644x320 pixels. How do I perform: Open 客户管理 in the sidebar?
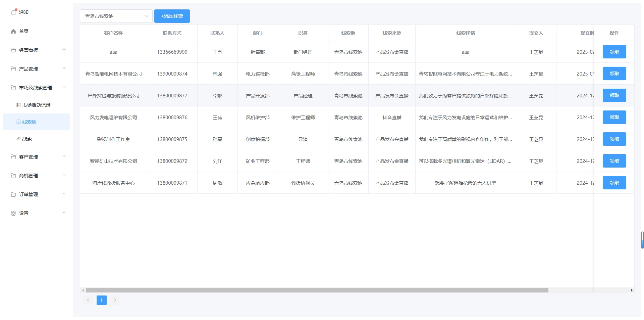[36, 157]
